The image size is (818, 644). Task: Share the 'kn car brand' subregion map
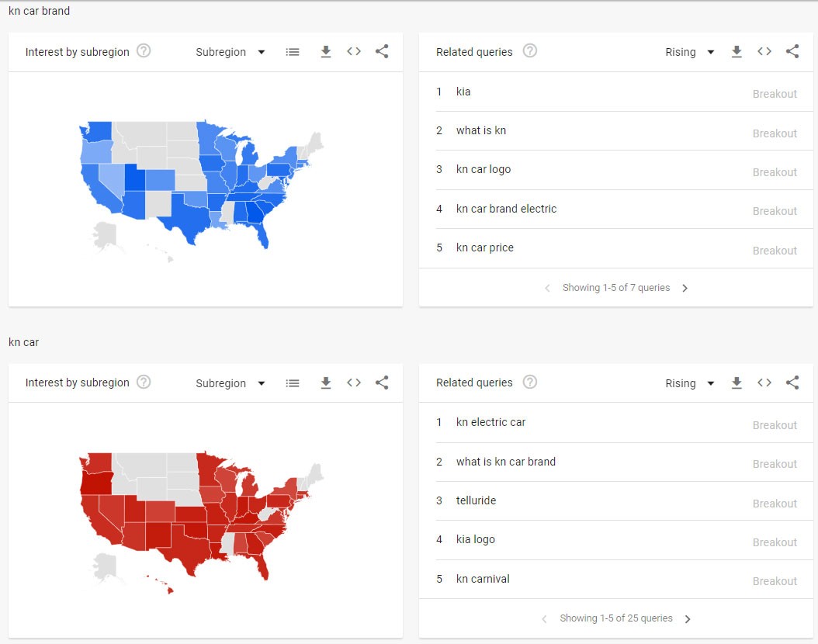click(382, 52)
